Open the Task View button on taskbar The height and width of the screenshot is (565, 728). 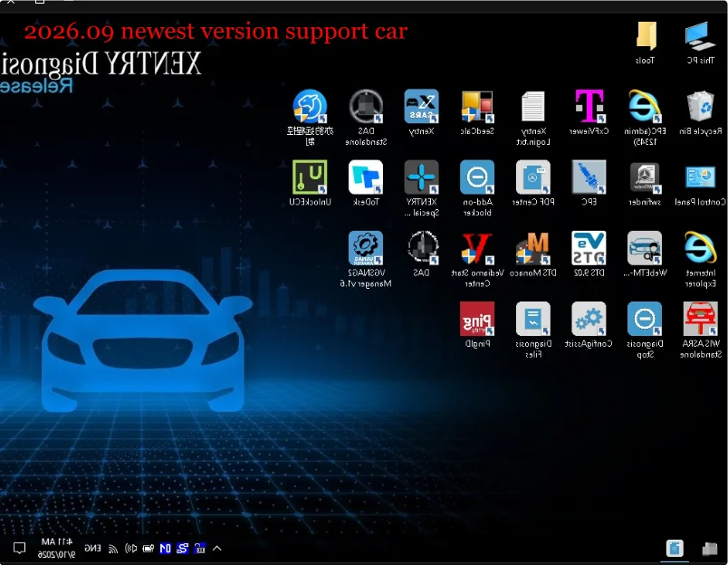point(709,549)
